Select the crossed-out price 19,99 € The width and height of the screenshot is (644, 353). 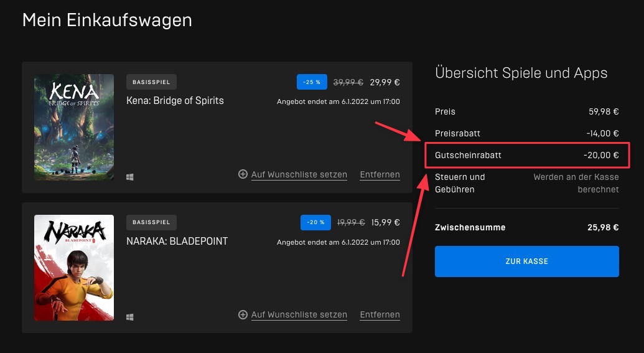(x=351, y=222)
